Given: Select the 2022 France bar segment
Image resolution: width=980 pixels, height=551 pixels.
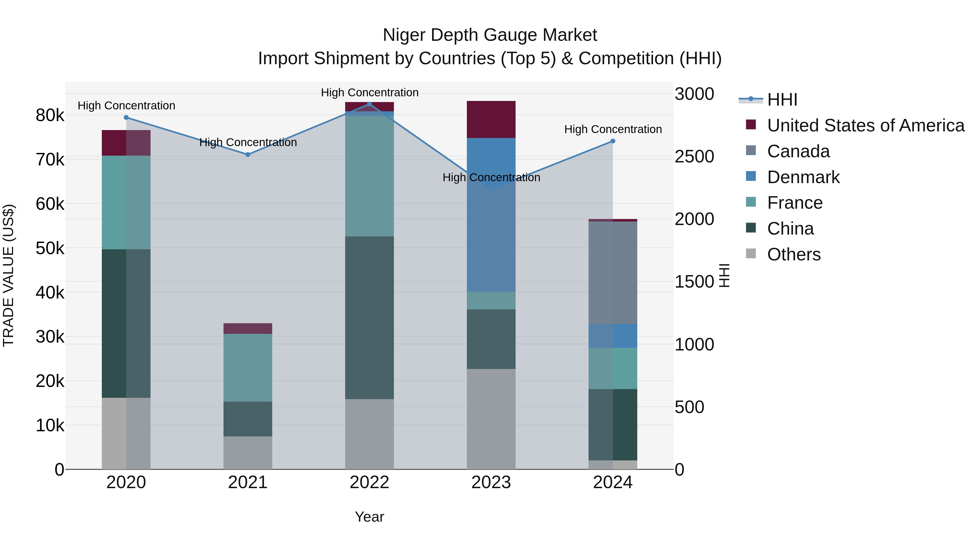Looking at the screenshot, I should (369, 176).
